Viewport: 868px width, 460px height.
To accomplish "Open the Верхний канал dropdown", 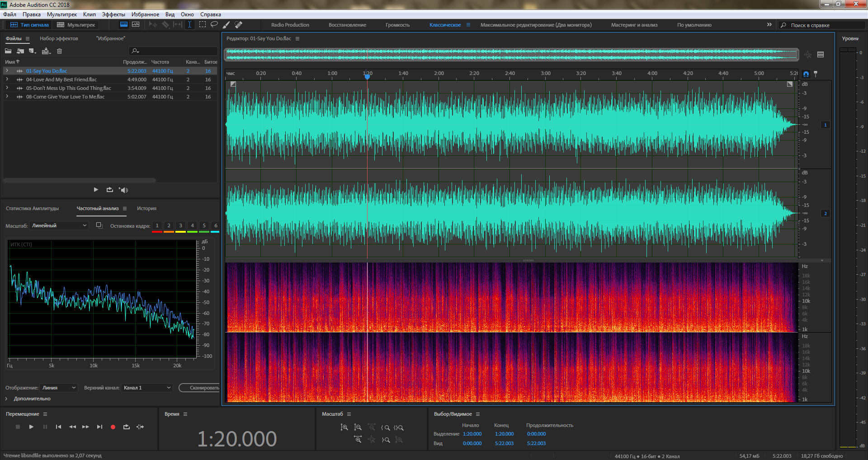I will 147,388.
